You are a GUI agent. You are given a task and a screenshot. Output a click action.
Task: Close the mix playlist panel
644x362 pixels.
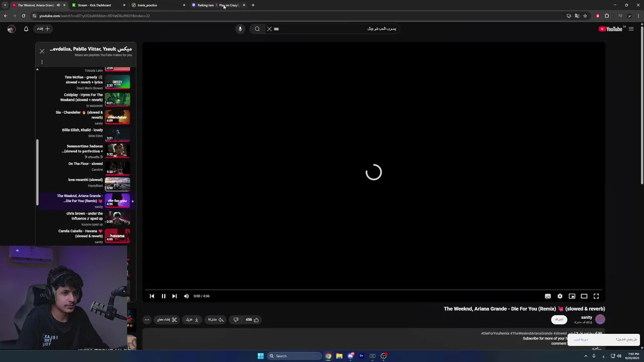tap(42, 51)
